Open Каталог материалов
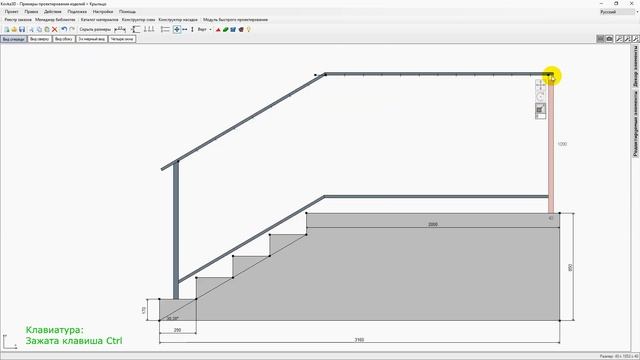Screen dimensions: 640x360 (x=99, y=20)
